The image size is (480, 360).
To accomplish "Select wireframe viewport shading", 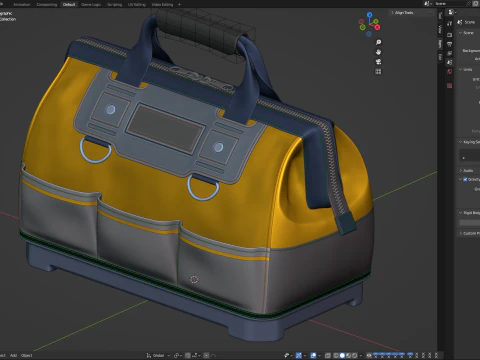I will point(336,355).
